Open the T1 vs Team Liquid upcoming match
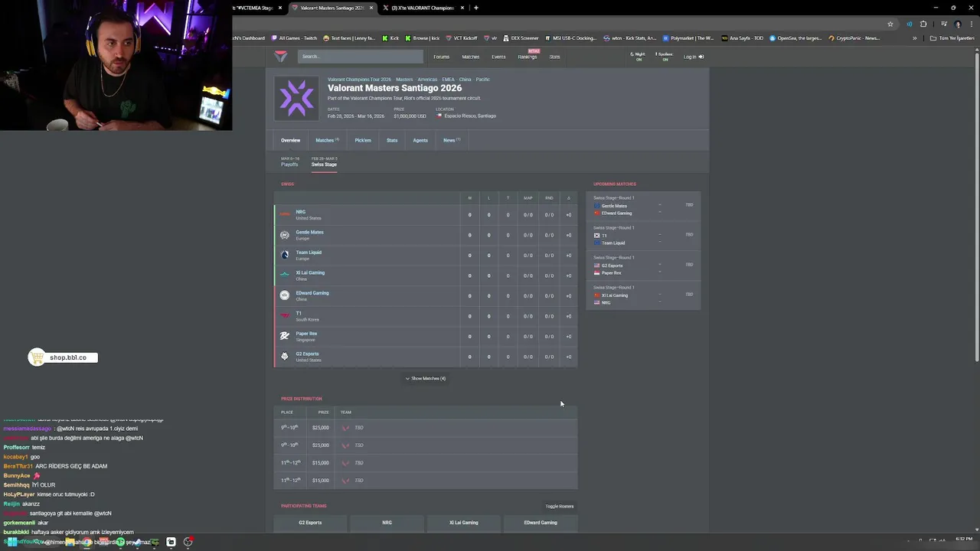The height and width of the screenshot is (551, 980). (x=643, y=236)
